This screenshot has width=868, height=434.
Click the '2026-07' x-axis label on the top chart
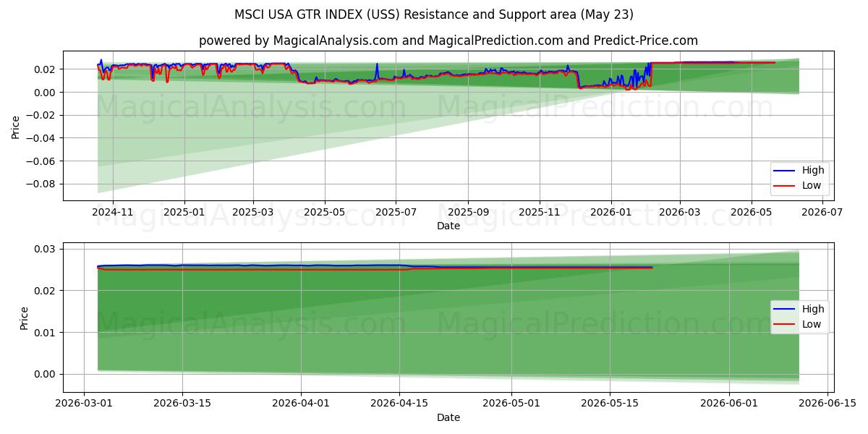pyautogui.click(x=822, y=213)
